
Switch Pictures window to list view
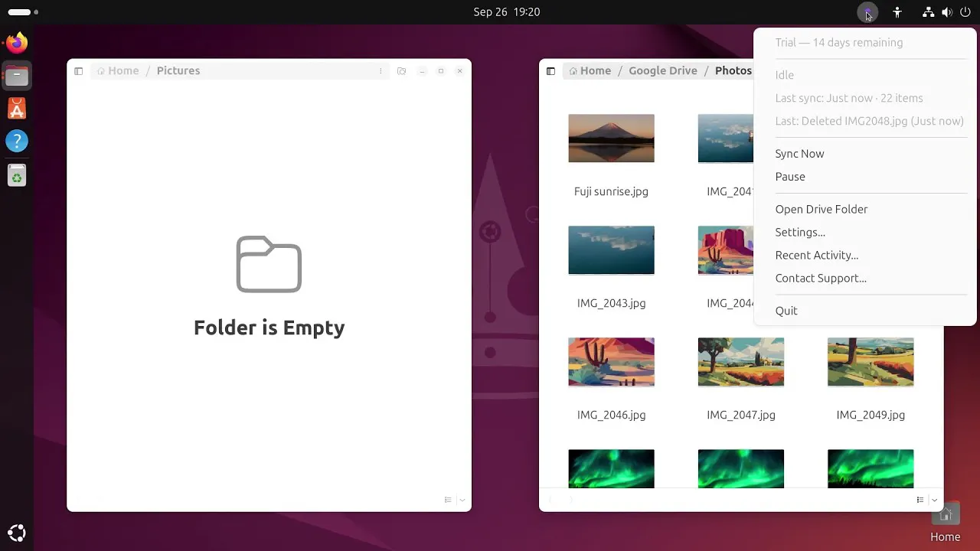449,500
